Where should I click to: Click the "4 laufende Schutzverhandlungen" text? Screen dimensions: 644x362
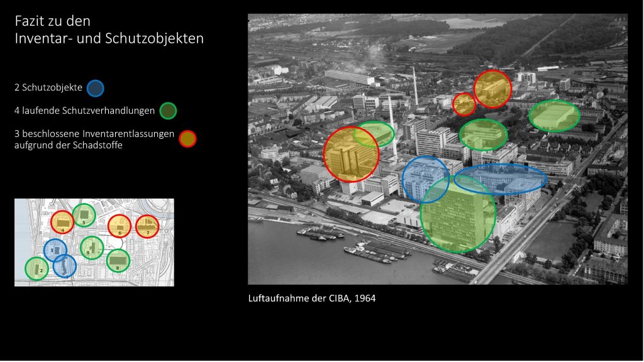[84, 111]
